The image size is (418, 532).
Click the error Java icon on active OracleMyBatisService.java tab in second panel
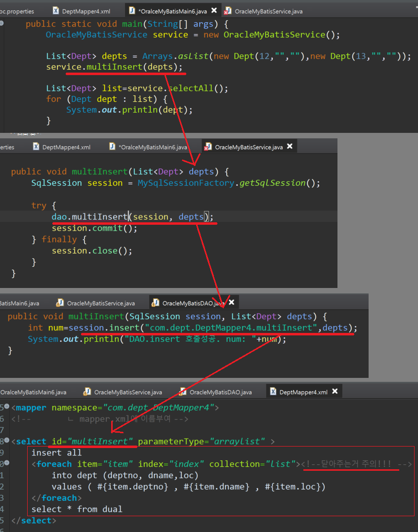pos(207,147)
